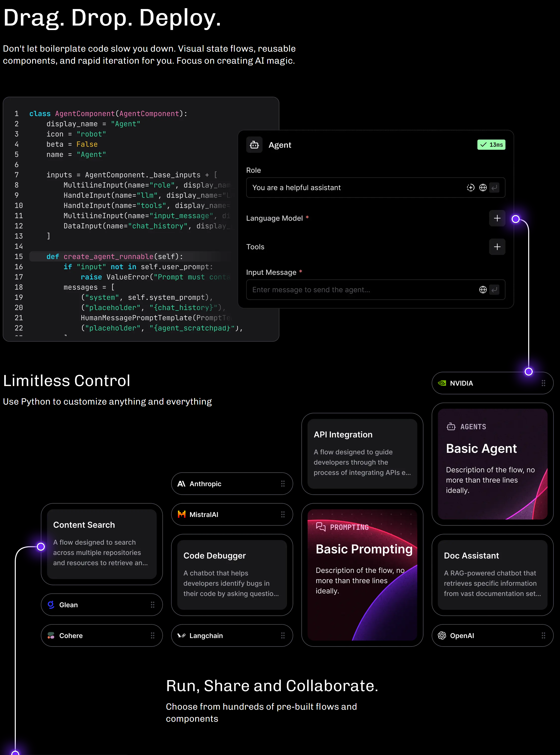The height and width of the screenshot is (755, 560).
Task: Open the Code Debugger flow card
Action: (232, 575)
